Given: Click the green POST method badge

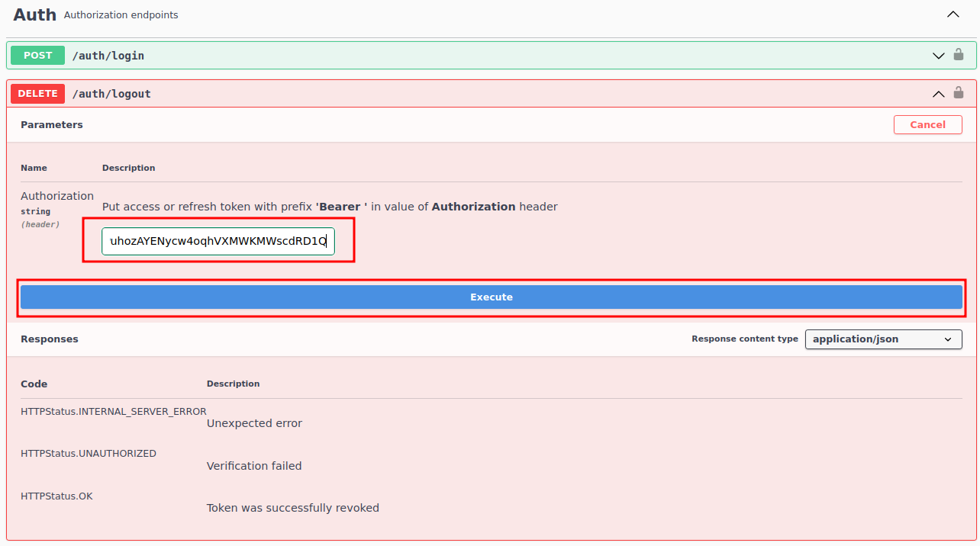Looking at the screenshot, I should [x=37, y=56].
